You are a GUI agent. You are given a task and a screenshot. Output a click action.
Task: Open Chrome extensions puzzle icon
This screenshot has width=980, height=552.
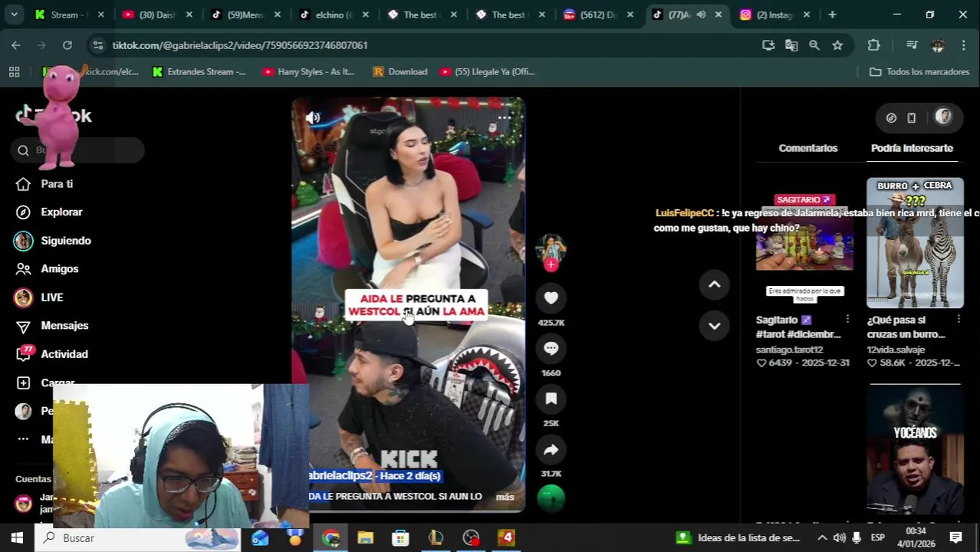pyautogui.click(x=873, y=45)
